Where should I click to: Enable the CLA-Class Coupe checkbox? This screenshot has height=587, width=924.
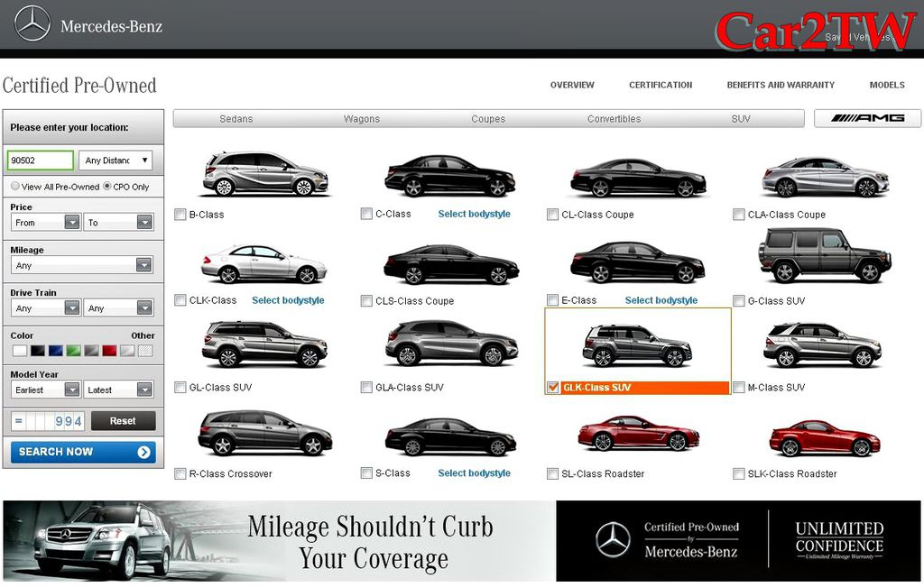pyautogui.click(x=738, y=215)
